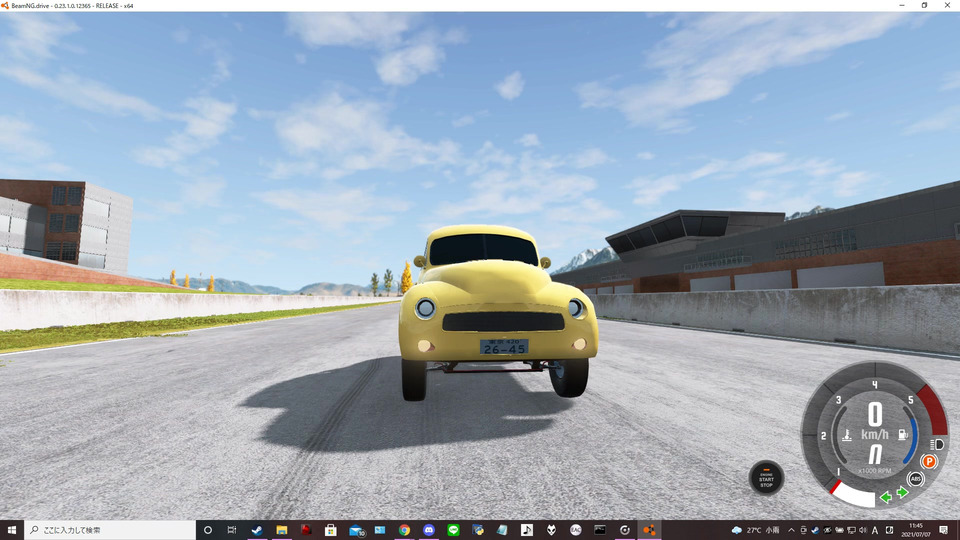The width and height of the screenshot is (960, 540).
Task: Click the right turn signal arrow
Action: pos(902,492)
